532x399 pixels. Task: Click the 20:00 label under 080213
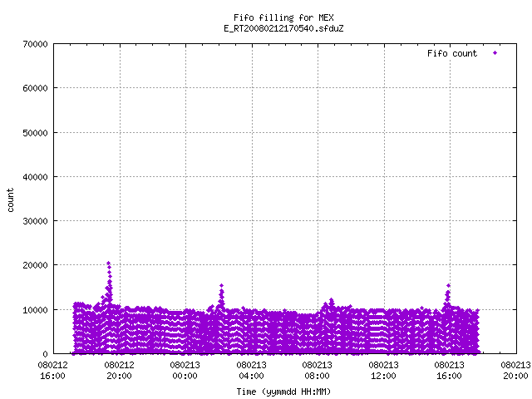pos(515,376)
